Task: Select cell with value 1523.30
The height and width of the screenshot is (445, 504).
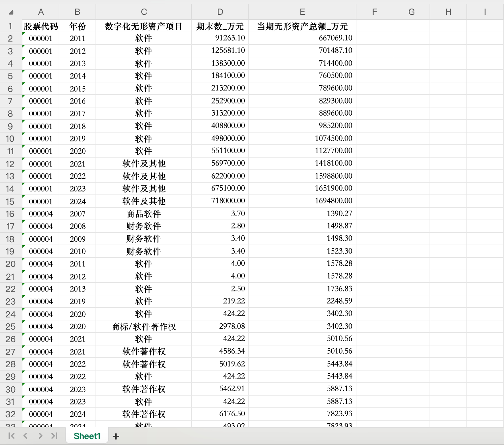Action: click(x=302, y=251)
